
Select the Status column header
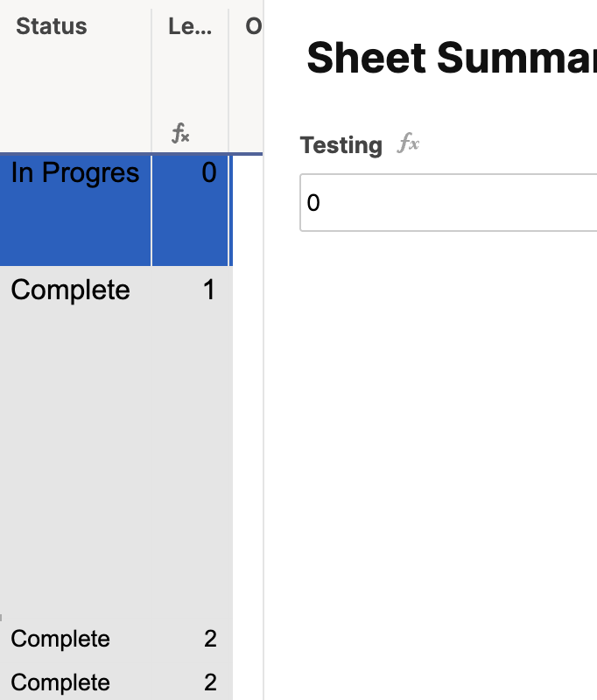coord(75,76)
